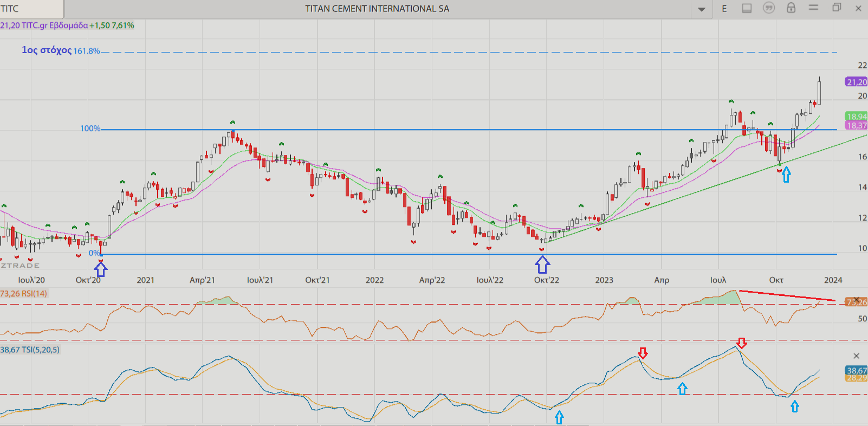Viewport: 868px width, 426px height.
Task: Open the symbol dropdown arrow in title bar
Action: click(701, 9)
